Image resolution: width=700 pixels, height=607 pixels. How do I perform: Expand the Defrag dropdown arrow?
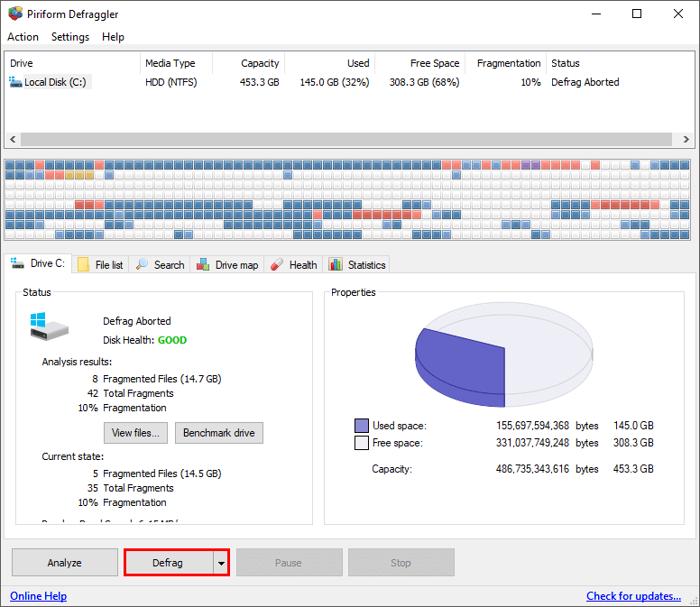pos(221,563)
